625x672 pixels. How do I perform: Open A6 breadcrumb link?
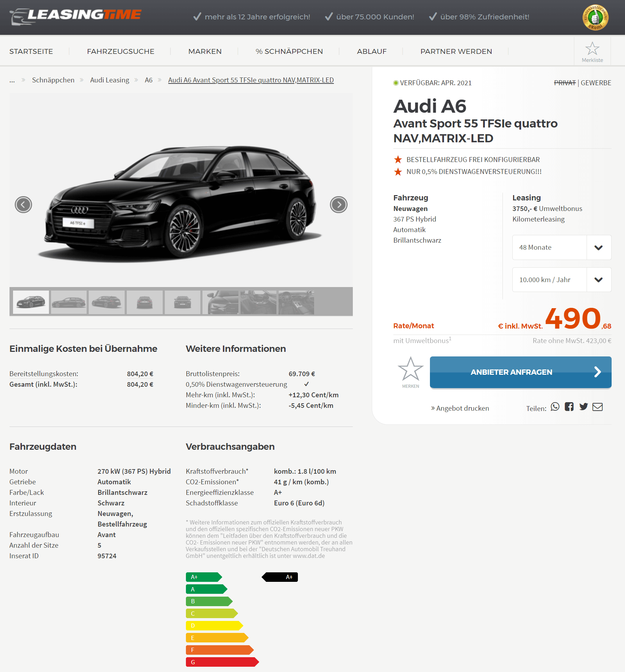(149, 80)
